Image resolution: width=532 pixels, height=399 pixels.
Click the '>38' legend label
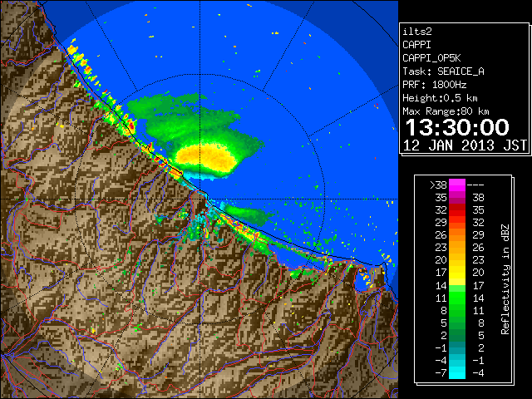tap(438, 185)
